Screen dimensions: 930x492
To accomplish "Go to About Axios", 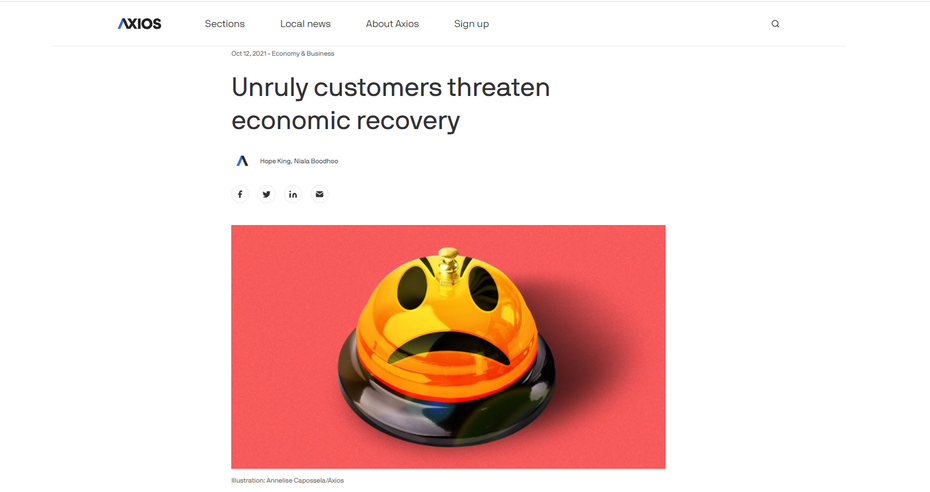I will coord(392,24).
